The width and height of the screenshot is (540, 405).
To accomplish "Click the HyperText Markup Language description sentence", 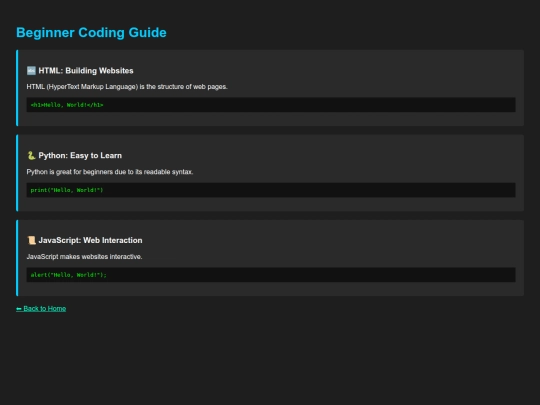I will pyautogui.click(x=127, y=87).
